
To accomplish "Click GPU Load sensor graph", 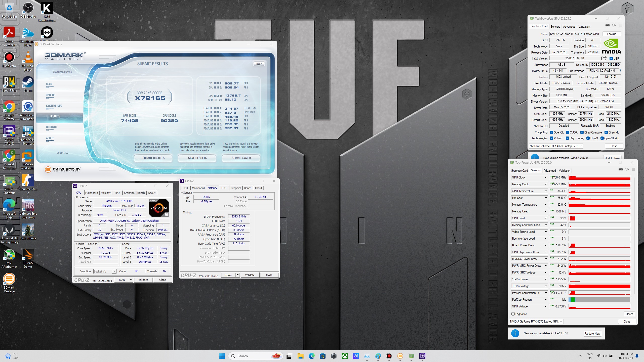I will (599, 218).
